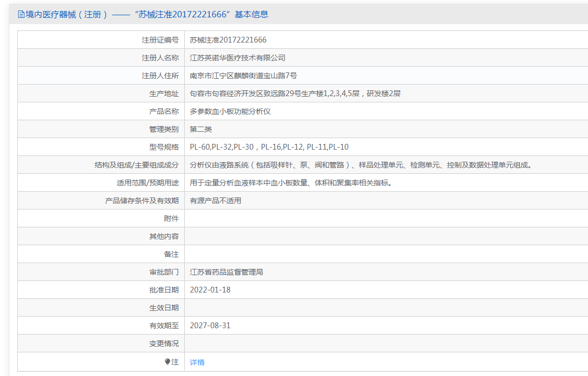The width and height of the screenshot is (588, 376).
Task: Select the structure description starting 分析仪由液路系统
Action: pyautogui.click(x=361, y=165)
